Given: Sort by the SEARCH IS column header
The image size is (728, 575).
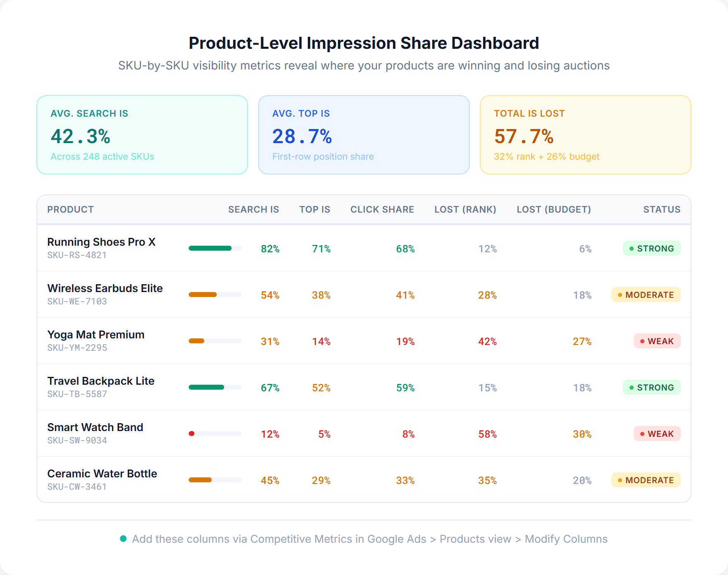Looking at the screenshot, I should point(254,209).
